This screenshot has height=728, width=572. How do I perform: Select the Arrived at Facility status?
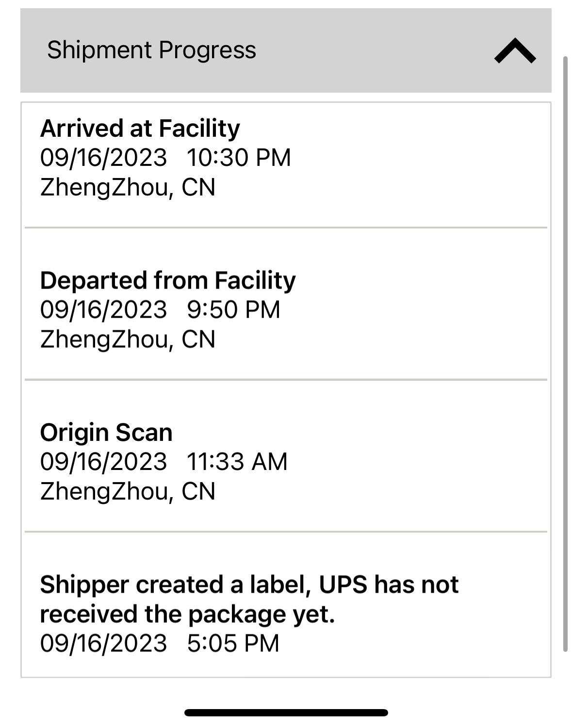pos(140,129)
